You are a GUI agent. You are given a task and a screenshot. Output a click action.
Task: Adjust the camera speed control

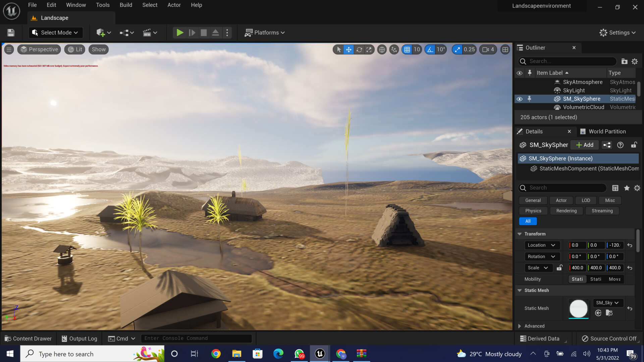[488, 49]
